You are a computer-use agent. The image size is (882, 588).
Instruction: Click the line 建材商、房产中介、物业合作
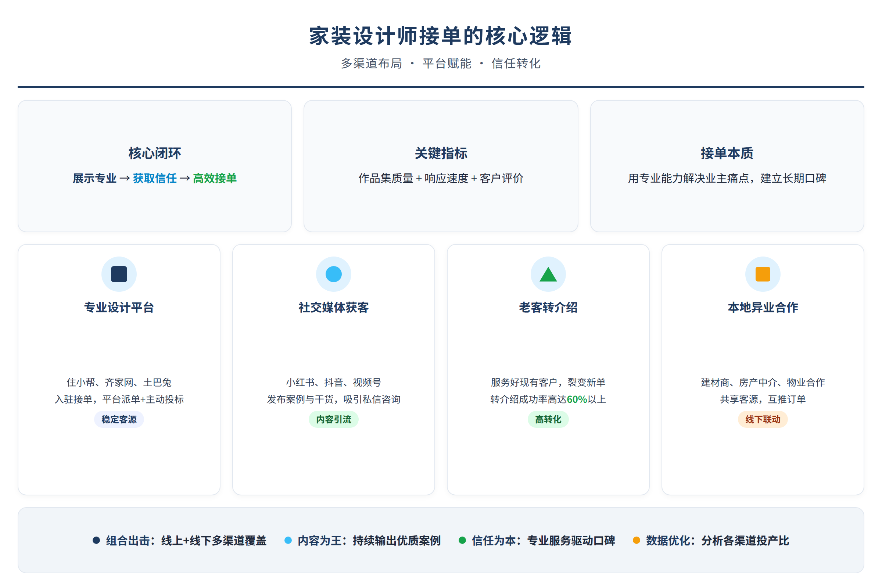(x=762, y=382)
